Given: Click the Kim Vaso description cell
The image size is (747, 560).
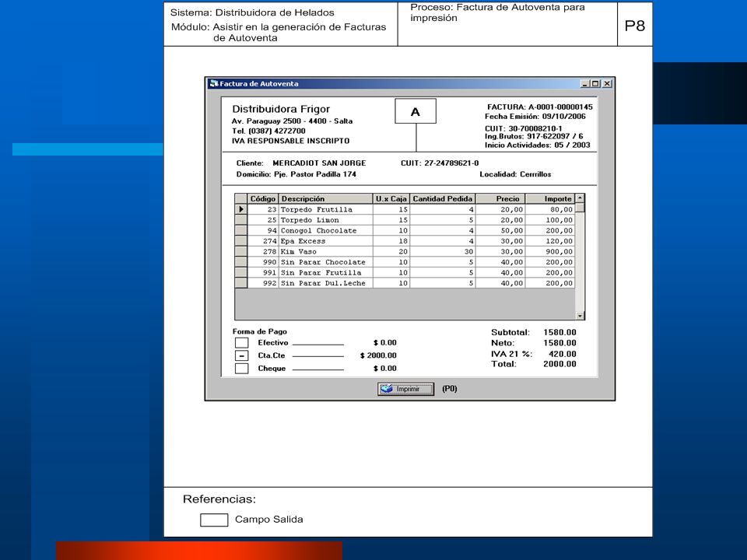Looking at the screenshot, I should [325, 251].
